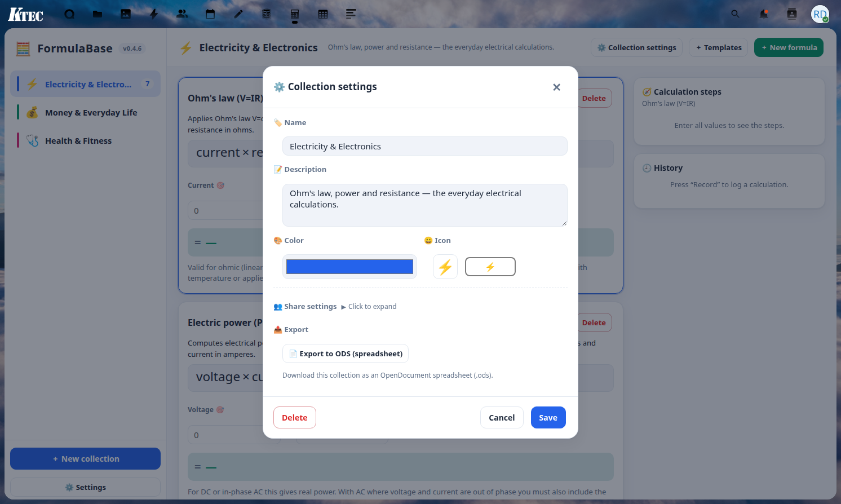Open the Templates button
The height and width of the screenshot is (504, 841).
coord(719,47)
